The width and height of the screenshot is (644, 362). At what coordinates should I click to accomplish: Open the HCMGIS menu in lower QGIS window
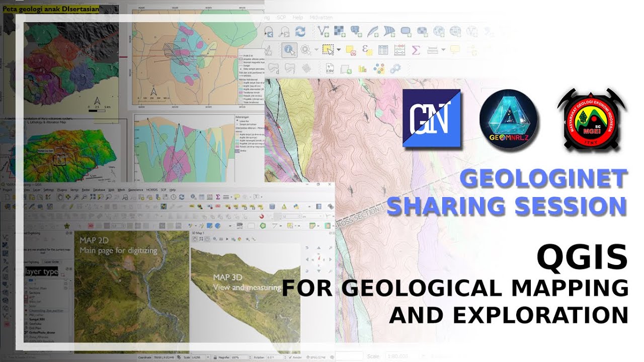point(152,190)
